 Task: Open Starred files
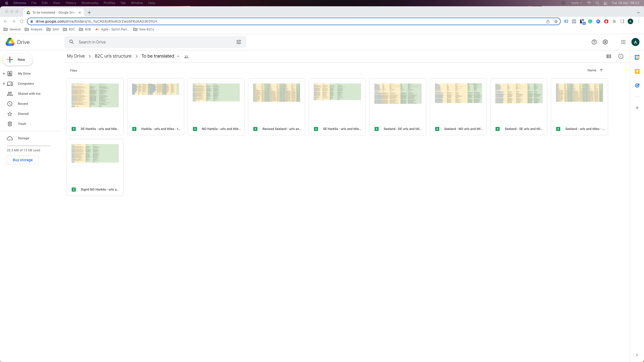pyautogui.click(x=23, y=114)
